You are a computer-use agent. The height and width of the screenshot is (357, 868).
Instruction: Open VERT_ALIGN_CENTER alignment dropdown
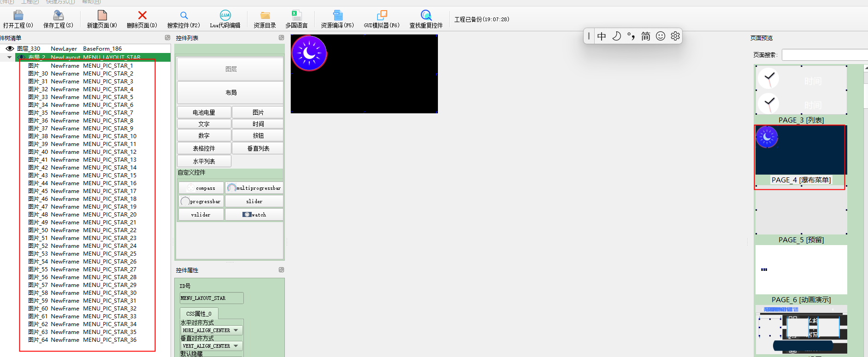click(236, 346)
